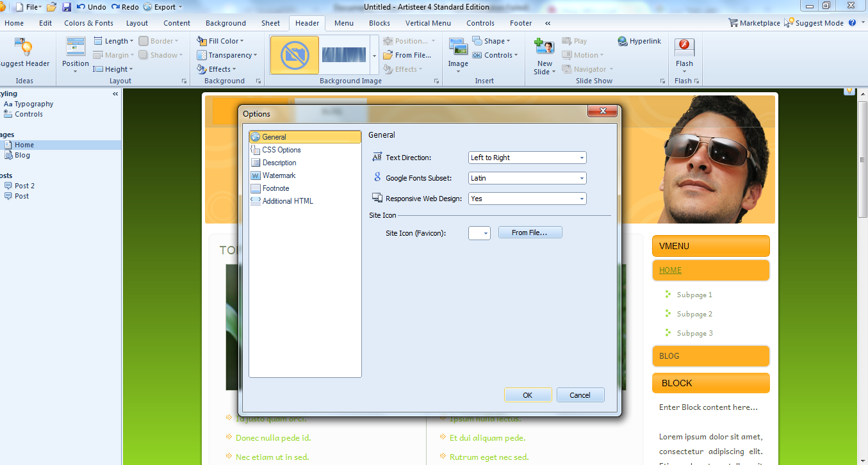
Task: Select the blue texture background image thumbnail
Action: point(344,55)
